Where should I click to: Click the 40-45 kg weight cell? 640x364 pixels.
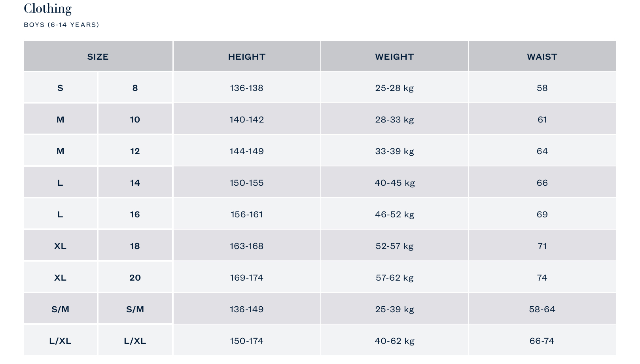tap(394, 183)
